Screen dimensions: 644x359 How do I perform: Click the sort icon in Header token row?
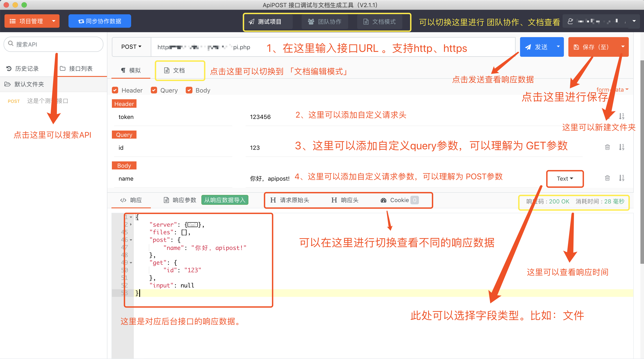point(621,116)
